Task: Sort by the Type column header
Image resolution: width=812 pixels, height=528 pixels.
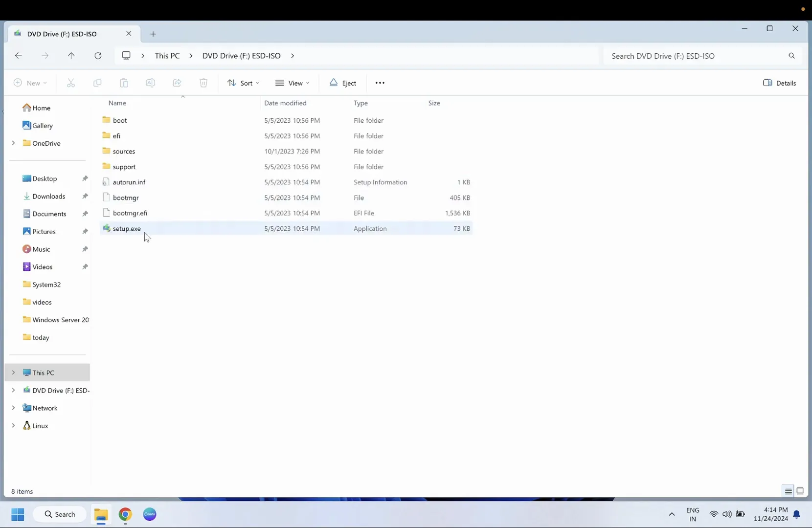Action: point(361,103)
